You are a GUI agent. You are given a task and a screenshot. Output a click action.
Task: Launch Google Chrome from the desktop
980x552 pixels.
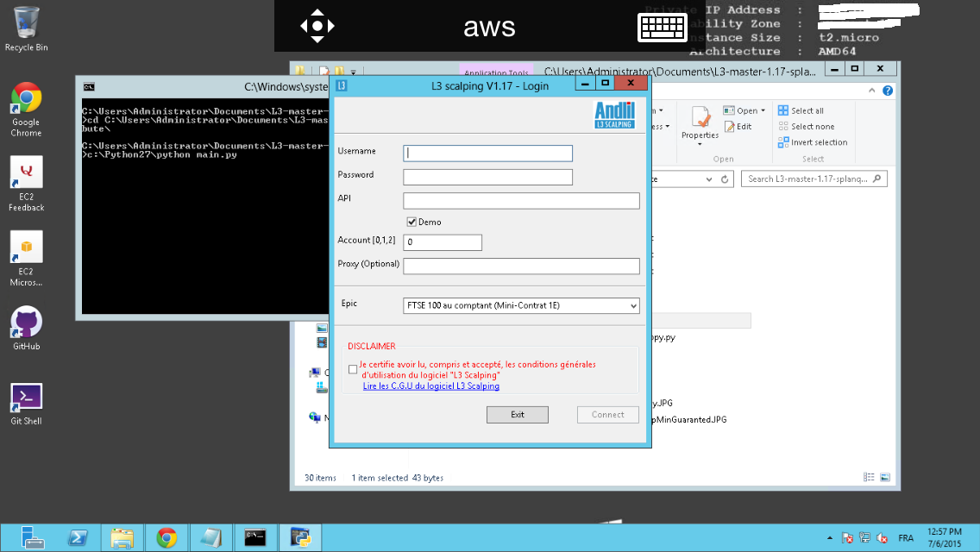coord(26,110)
